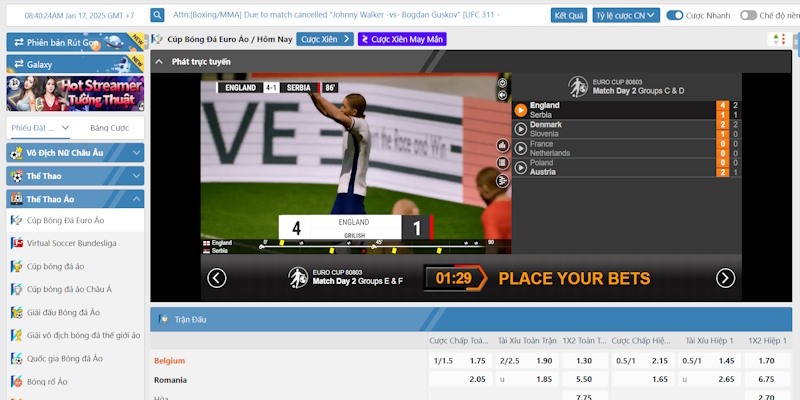Collapse the Thể Thao Ảo section
800x400 pixels.
(75, 199)
